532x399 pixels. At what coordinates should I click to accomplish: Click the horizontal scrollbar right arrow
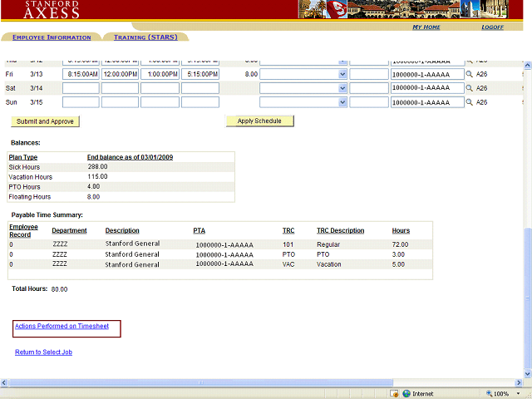click(x=517, y=381)
